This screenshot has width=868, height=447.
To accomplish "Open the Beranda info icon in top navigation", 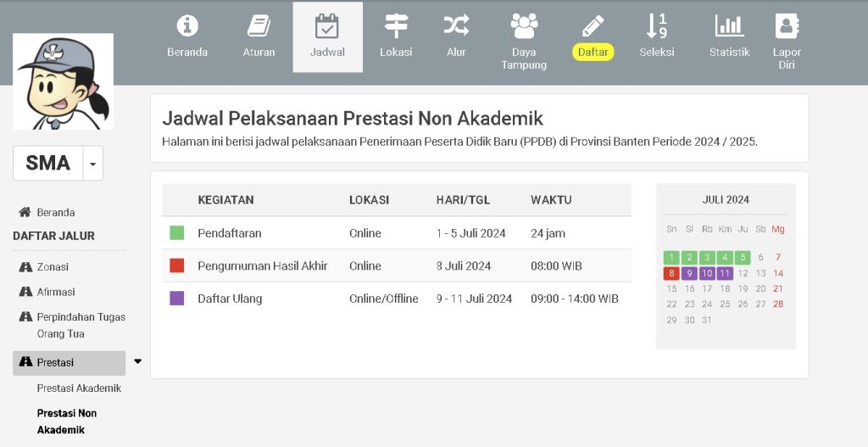I will click(187, 26).
